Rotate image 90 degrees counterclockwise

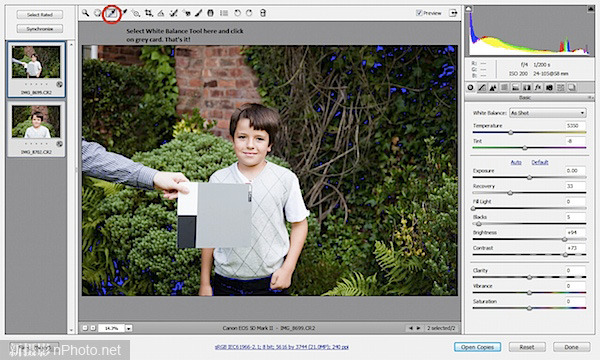(237, 13)
